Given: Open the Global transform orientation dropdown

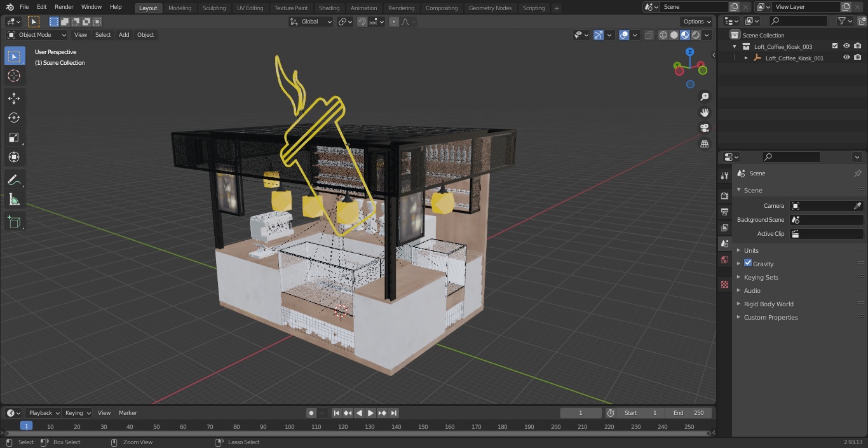Looking at the screenshot, I should [311, 22].
